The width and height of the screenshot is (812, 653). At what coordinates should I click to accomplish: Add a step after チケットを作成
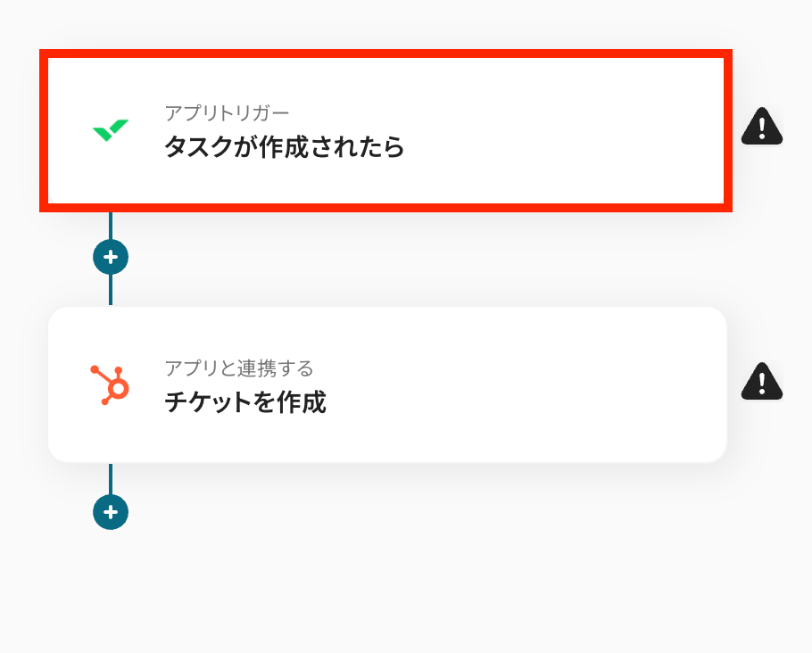click(111, 512)
